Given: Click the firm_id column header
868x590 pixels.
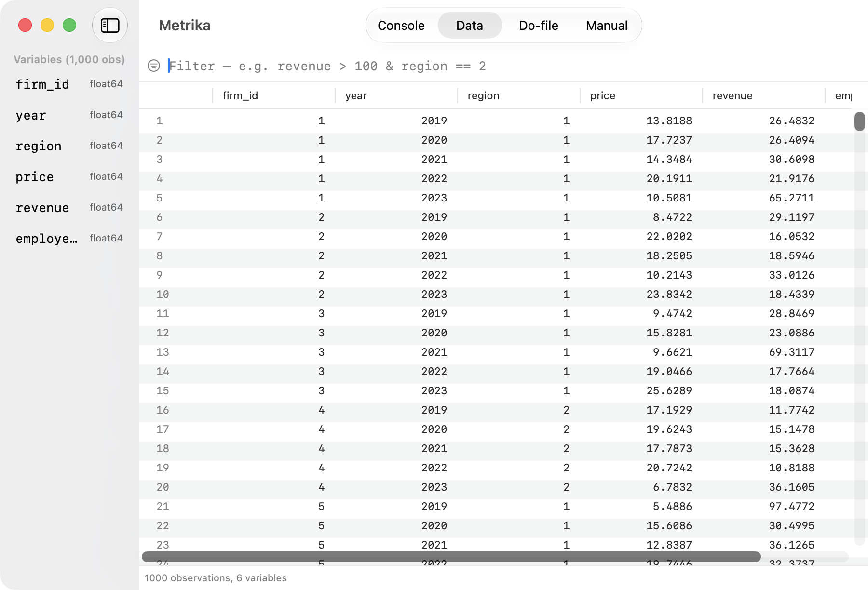Looking at the screenshot, I should 274,95.
